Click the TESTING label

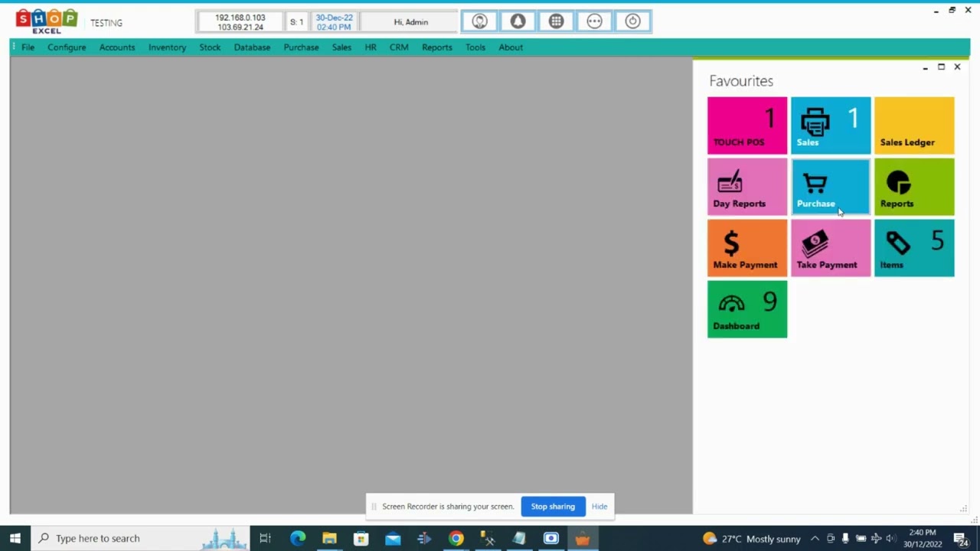click(x=106, y=23)
